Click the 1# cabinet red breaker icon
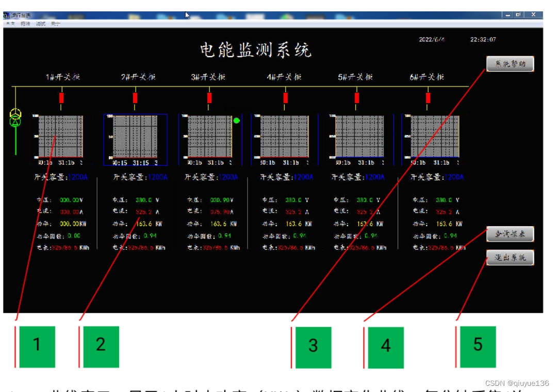 click(x=62, y=97)
